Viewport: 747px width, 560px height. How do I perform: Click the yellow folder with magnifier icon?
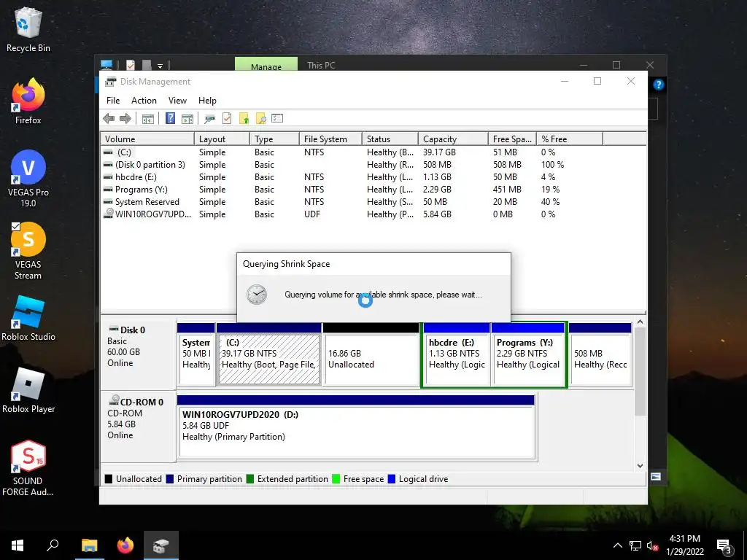click(x=260, y=118)
